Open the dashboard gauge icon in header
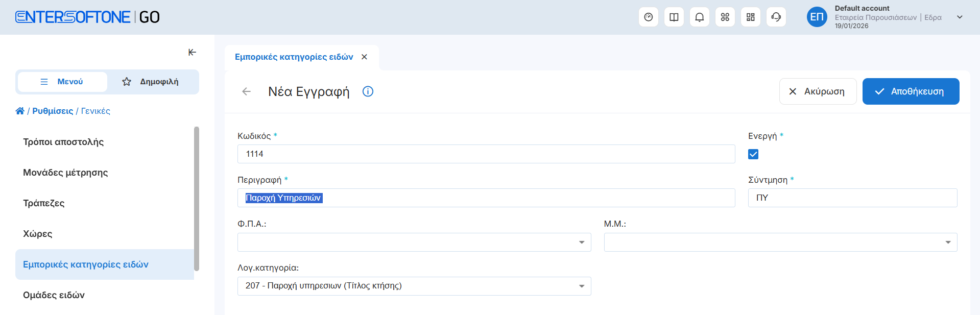Screen dimensions: 980x315 point(648,17)
